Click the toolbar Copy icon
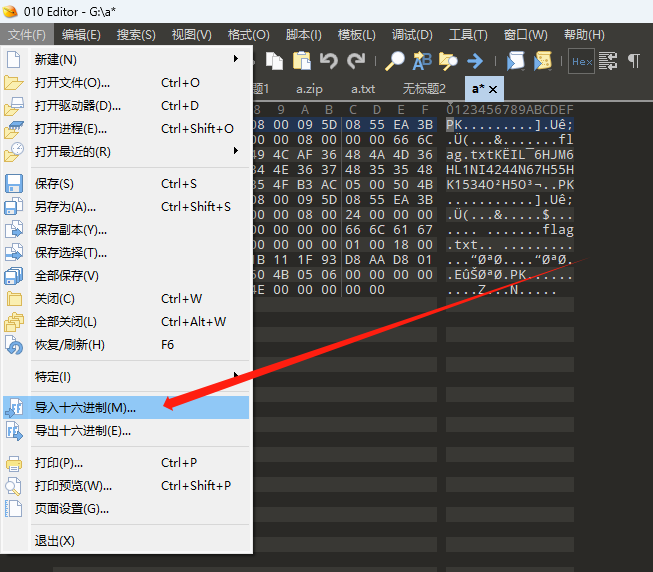The width and height of the screenshot is (653, 572). (x=274, y=61)
